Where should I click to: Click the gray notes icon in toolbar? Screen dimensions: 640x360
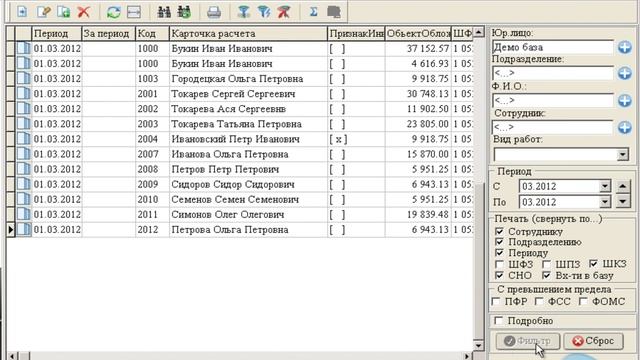(334, 12)
